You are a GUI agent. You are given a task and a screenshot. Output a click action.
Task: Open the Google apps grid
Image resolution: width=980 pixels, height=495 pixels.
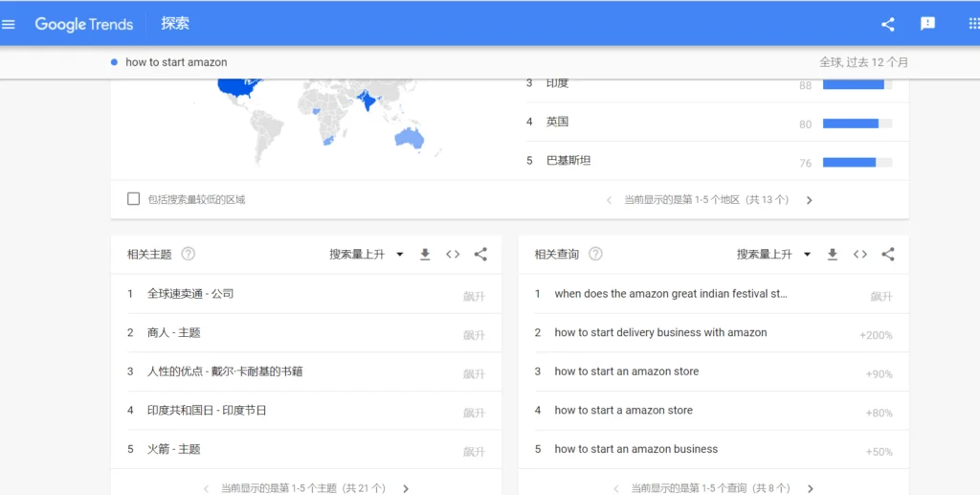pyautogui.click(x=973, y=24)
